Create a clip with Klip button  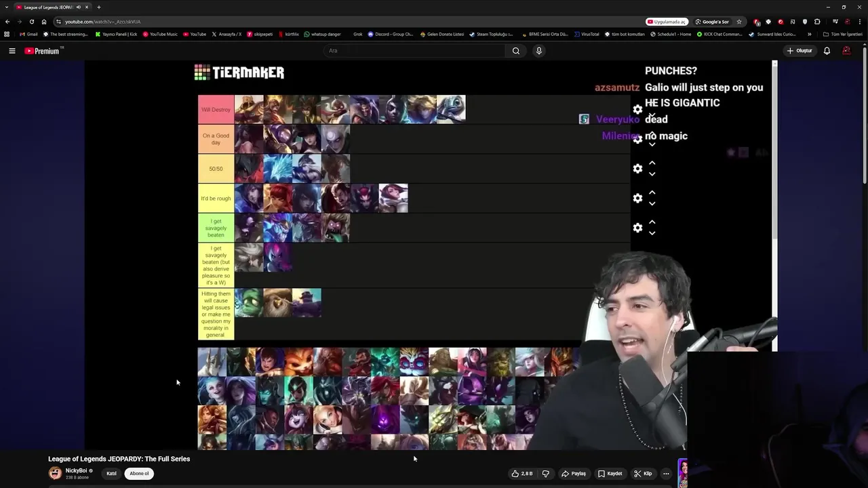click(x=643, y=474)
